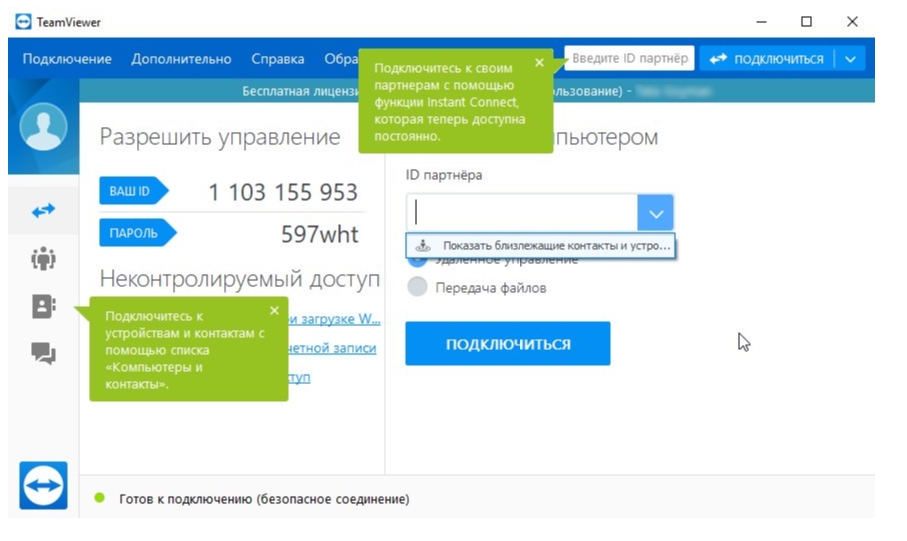Open the link ending in четной записи
This screenshot has height=541, width=907.
click(x=332, y=348)
